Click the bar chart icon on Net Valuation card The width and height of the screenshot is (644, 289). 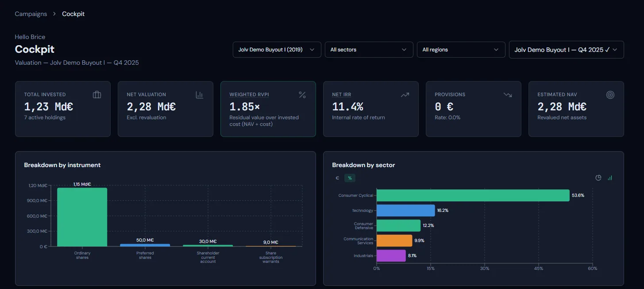[200, 95]
